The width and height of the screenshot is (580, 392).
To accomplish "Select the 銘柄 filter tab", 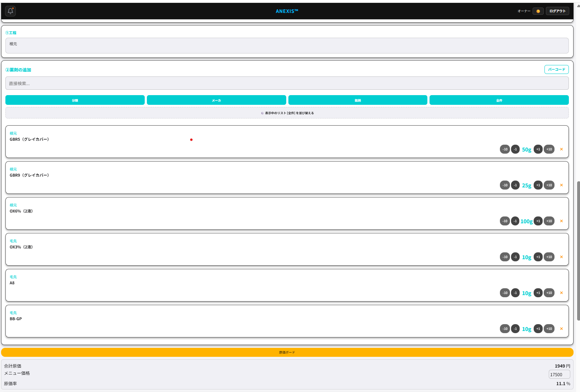I will pyautogui.click(x=358, y=100).
